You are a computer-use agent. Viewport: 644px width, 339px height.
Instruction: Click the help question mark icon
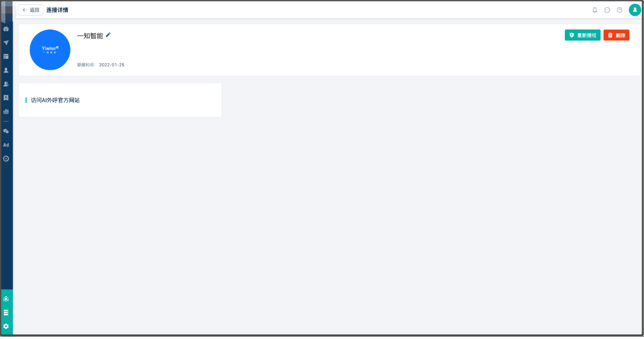click(x=619, y=10)
